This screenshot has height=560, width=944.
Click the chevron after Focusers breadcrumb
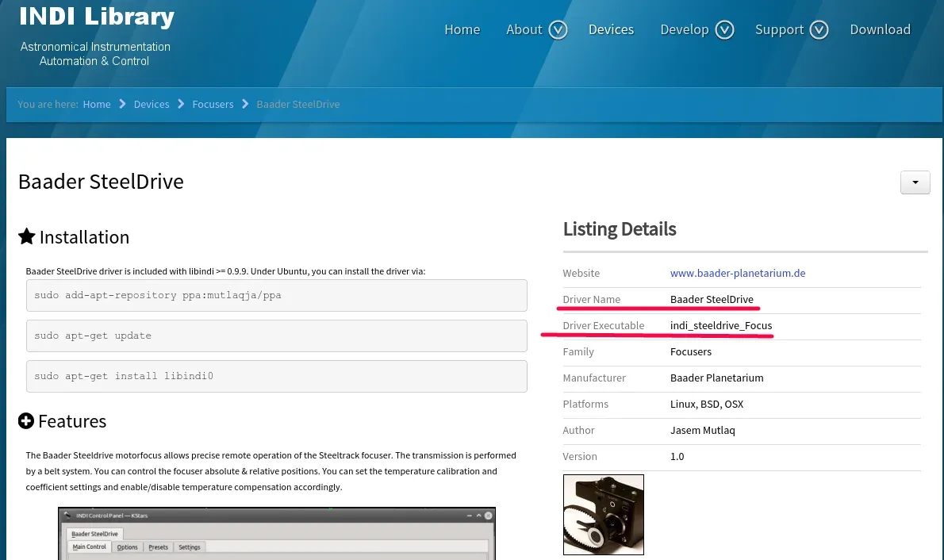point(245,104)
